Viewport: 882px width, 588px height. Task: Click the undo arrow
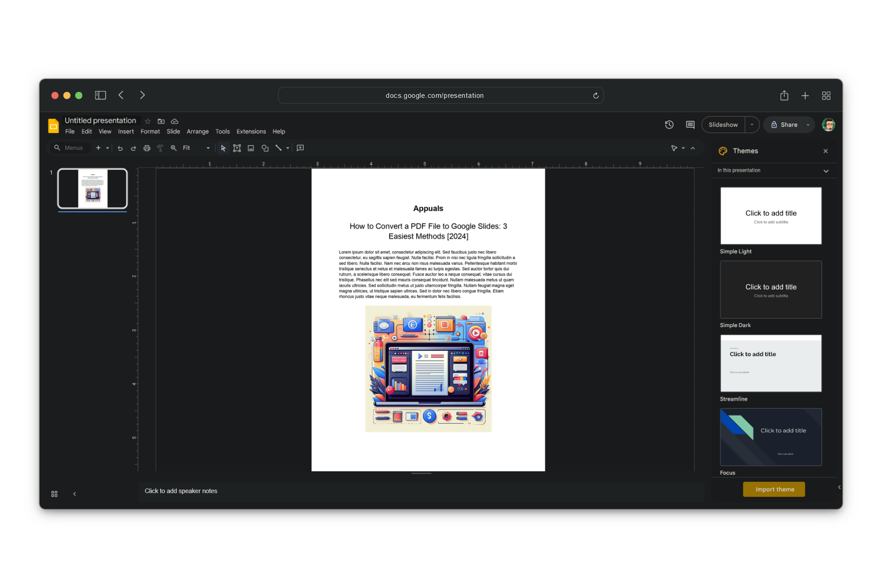point(120,148)
